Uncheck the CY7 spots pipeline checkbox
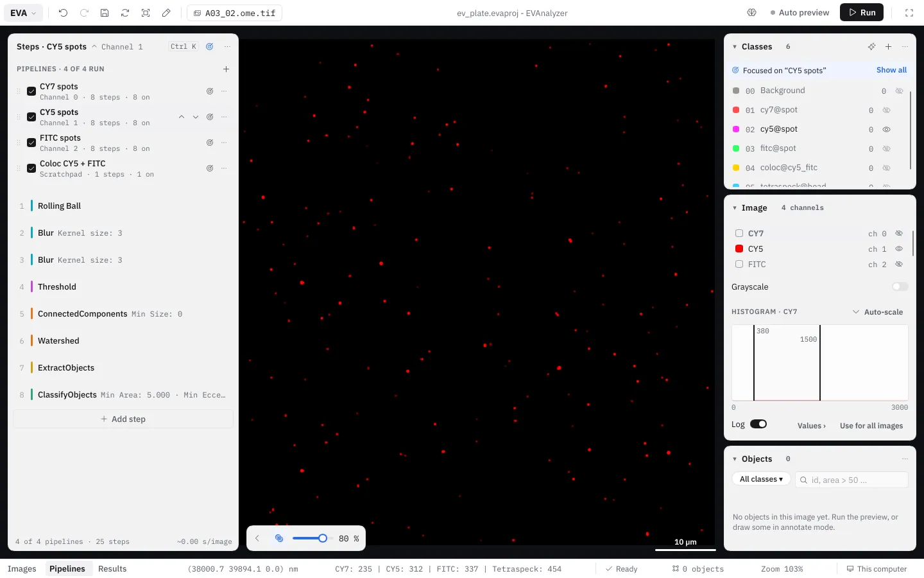Image resolution: width=924 pixels, height=578 pixels. click(x=31, y=91)
